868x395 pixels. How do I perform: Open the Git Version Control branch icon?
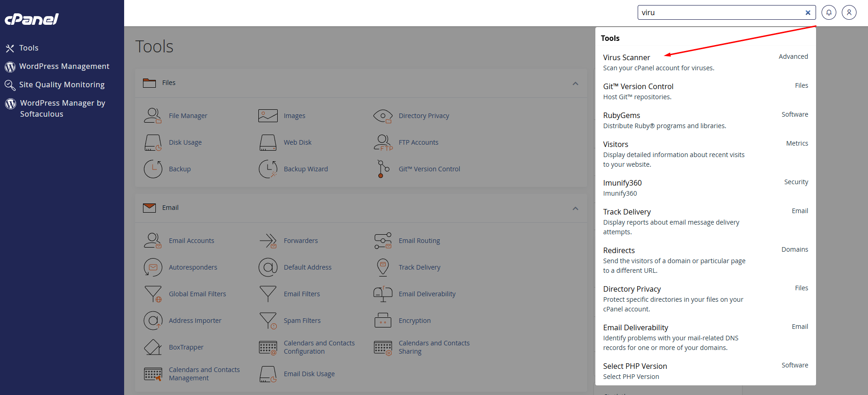pyautogui.click(x=383, y=169)
